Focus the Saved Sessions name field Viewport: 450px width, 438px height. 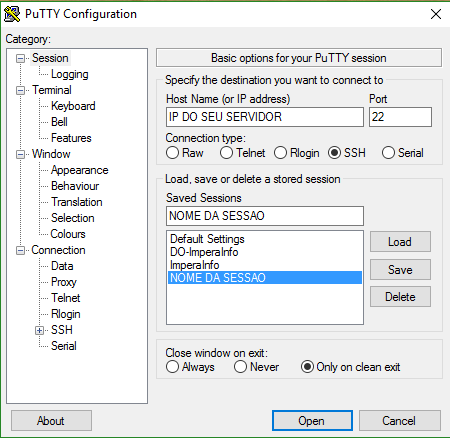click(265, 216)
